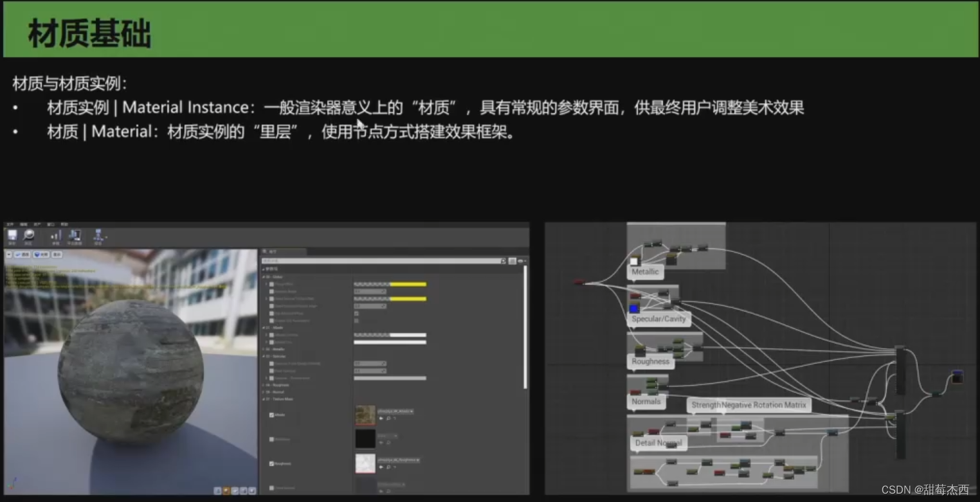Toggle checkbox of the plain white color row
Image resolution: width=980 pixels, height=502 pixels.
click(x=271, y=342)
